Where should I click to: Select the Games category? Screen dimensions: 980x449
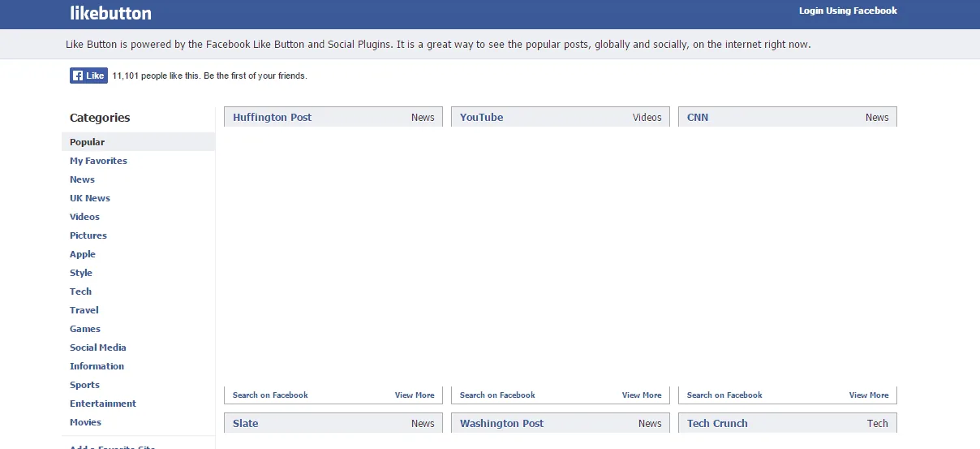85,329
